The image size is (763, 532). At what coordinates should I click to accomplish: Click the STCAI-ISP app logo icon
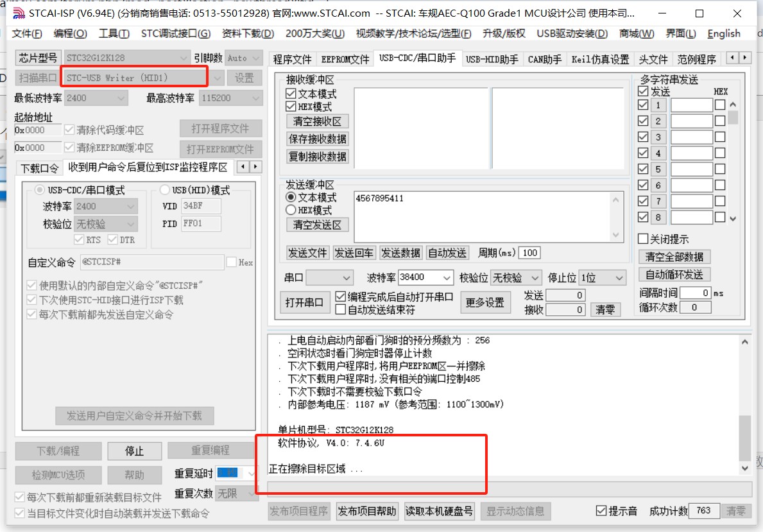(x=19, y=13)
